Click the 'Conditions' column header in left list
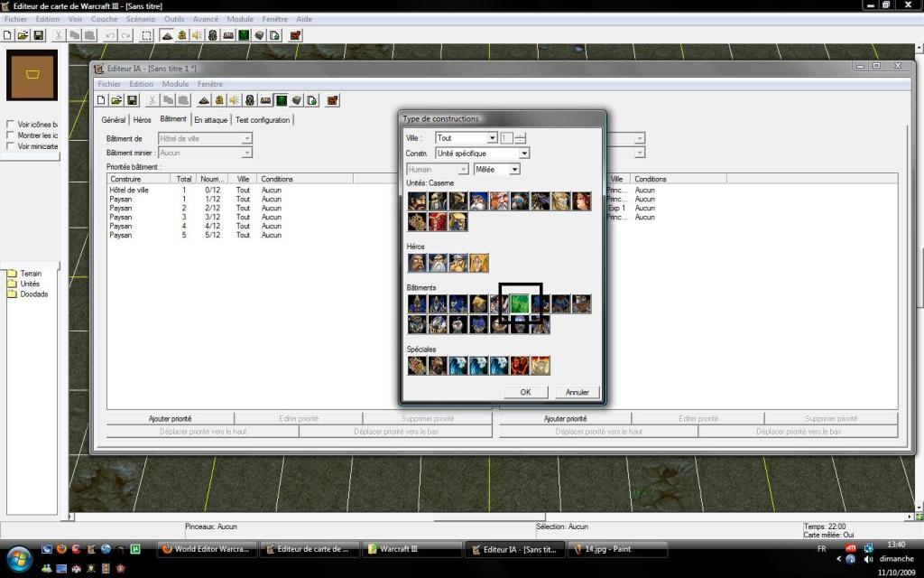 coord(305,179)
